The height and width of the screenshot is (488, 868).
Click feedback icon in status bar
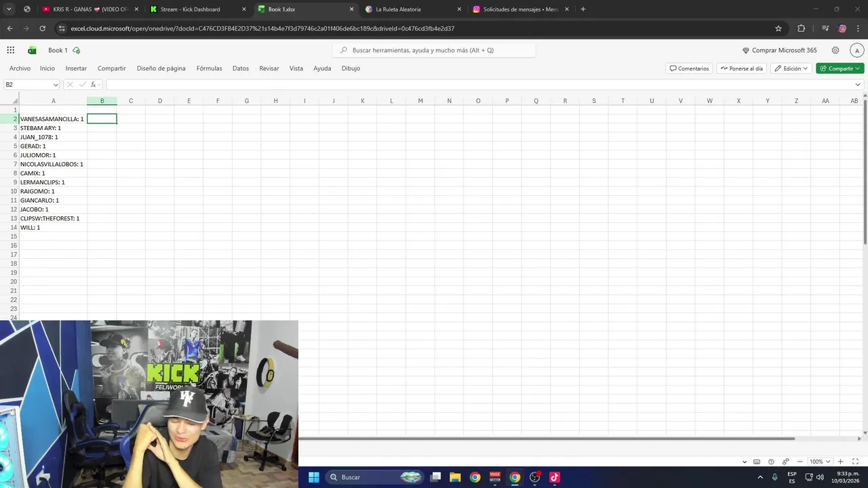[x=786, y=462]
